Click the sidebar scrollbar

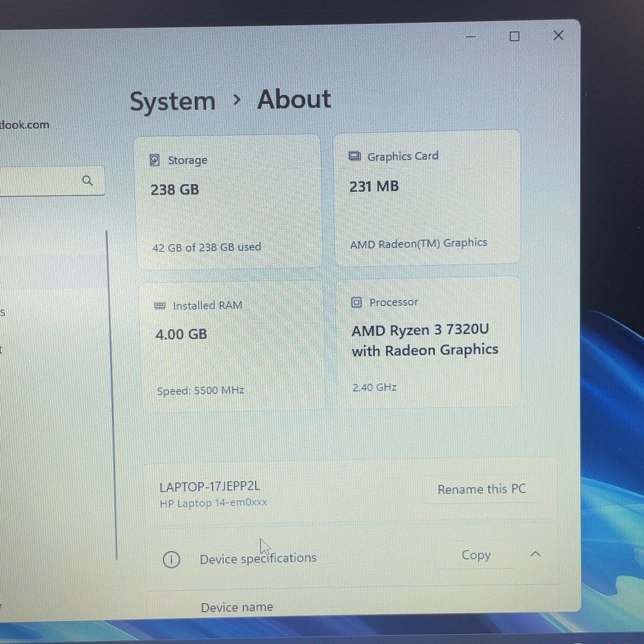(112, 394)
